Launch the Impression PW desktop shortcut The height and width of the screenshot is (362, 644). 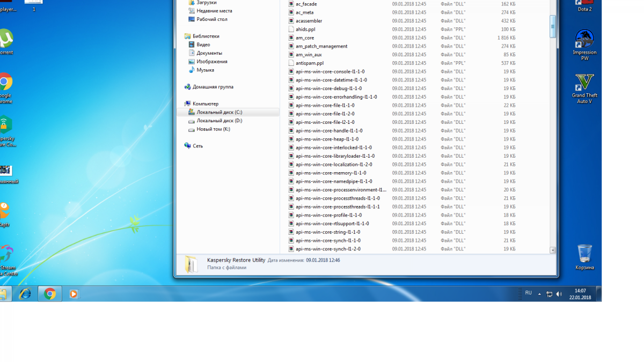tap(584, 45)
